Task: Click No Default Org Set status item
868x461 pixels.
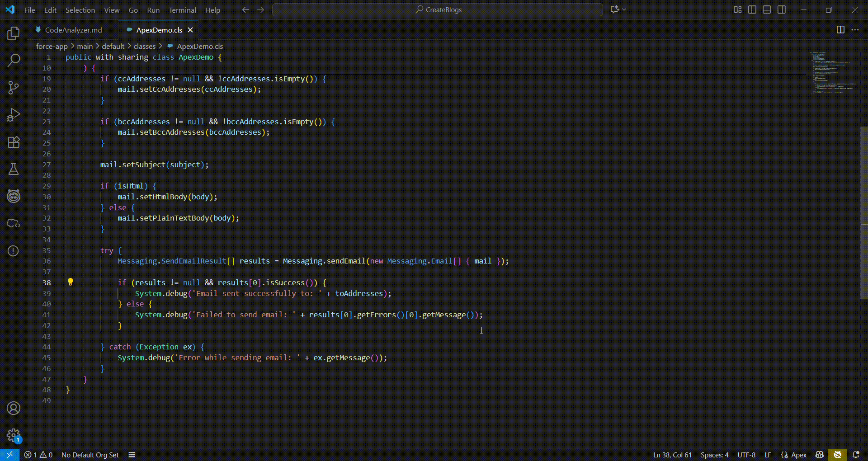Action: pyautogui.click(x=90, y=455)
